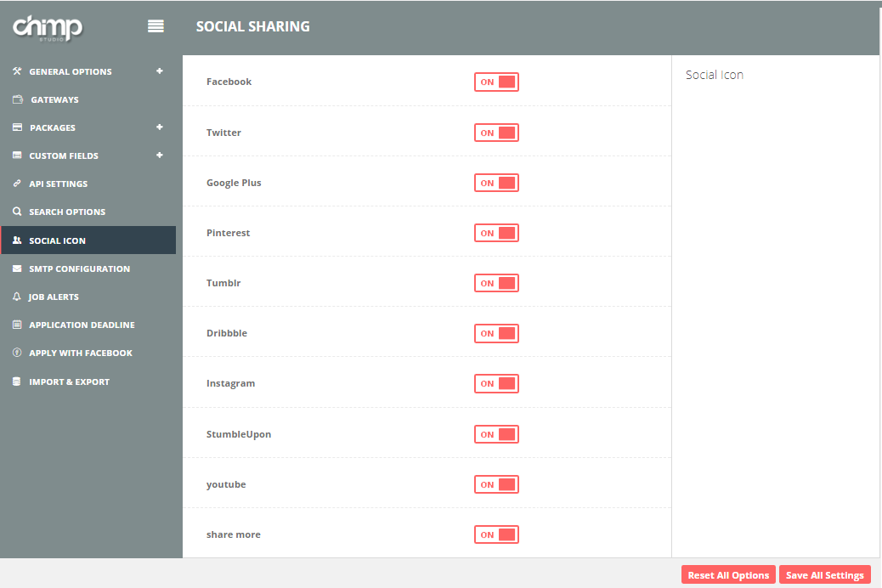
Task: Click the link icon beside API Settings
Action: coord(17,184)
